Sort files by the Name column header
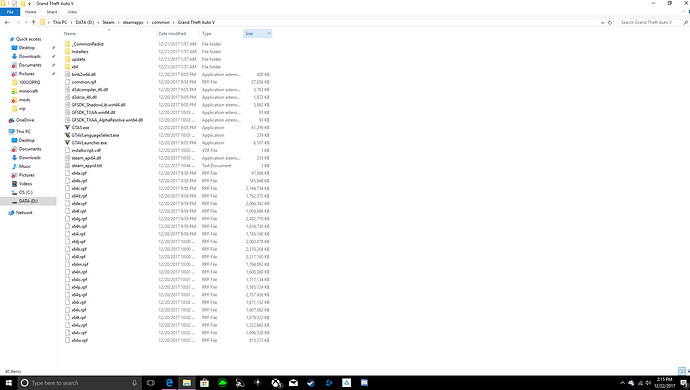Screen dimensions: 690x390 [70, 33]
